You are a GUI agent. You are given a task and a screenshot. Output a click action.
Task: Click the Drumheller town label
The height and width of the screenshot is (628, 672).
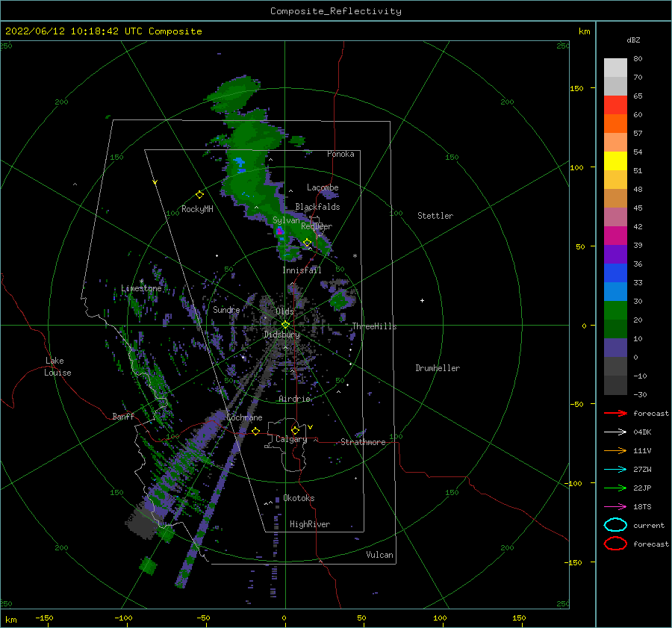point(438,368)
